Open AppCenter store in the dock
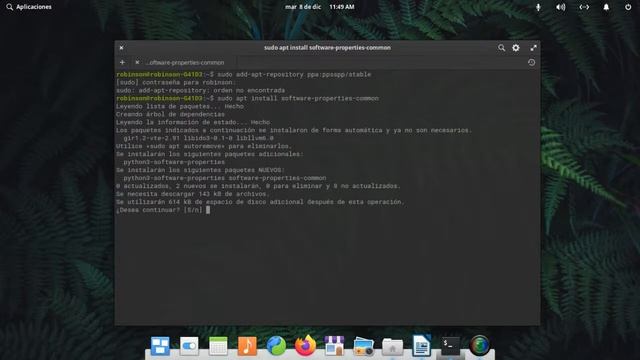The height and width of the screenshot is (360, 640). 334,346
